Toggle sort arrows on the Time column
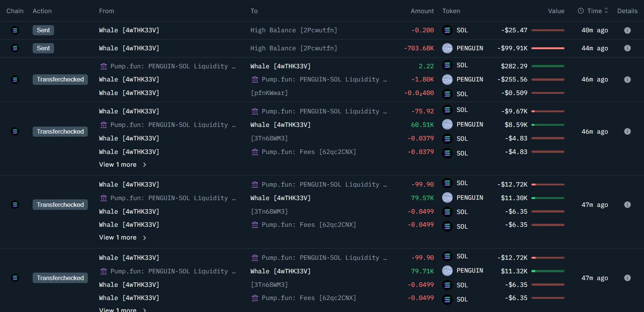Image resolution: width=644 pixels, height=312 pixels. click(x=606, y=11)
